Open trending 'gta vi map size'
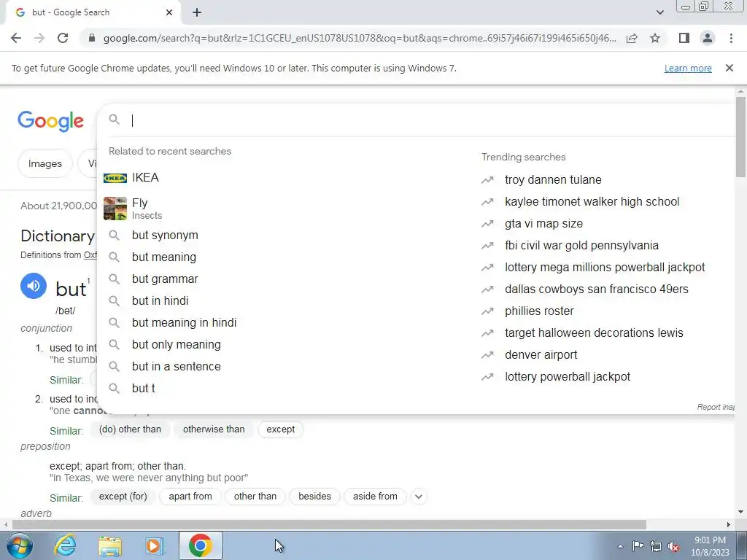Viewport: 747px width, 560px height. pyautogui.click(x=543, y=224)
